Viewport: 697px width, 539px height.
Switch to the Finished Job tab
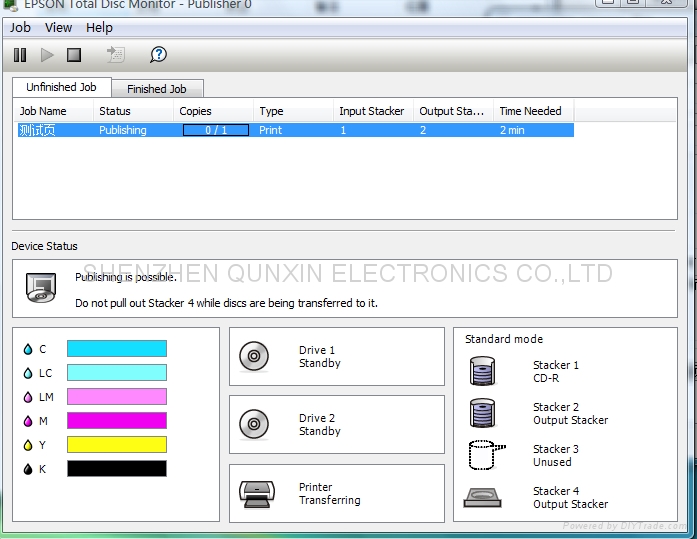click(157, 89)
